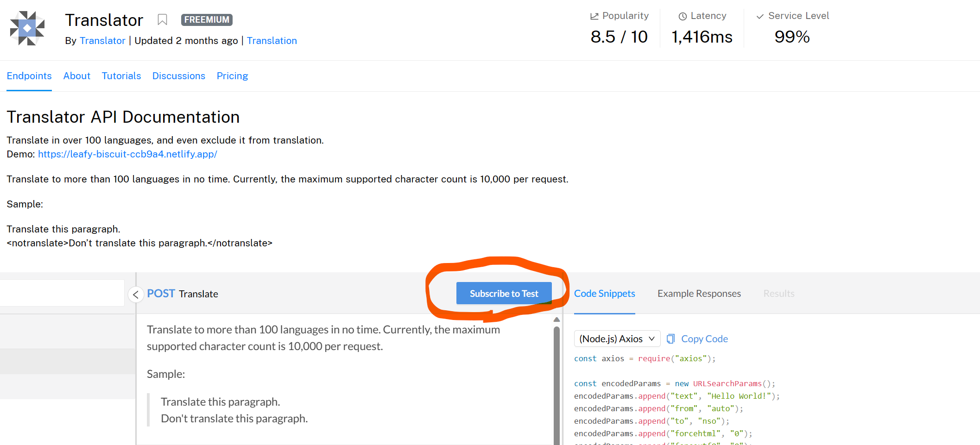Switch to Example Responses tab
The width and height of the screenshot is (980, 445).
[699, 294]
